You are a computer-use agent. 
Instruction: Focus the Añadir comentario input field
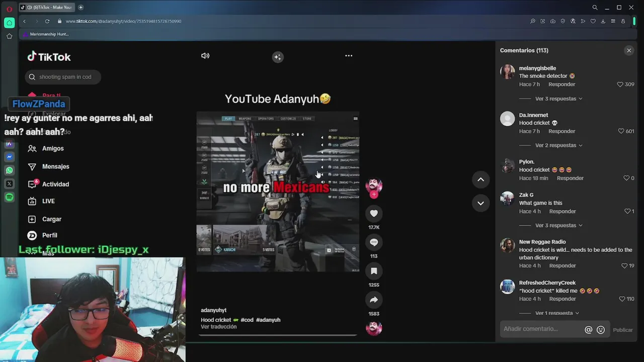point(541,329)
